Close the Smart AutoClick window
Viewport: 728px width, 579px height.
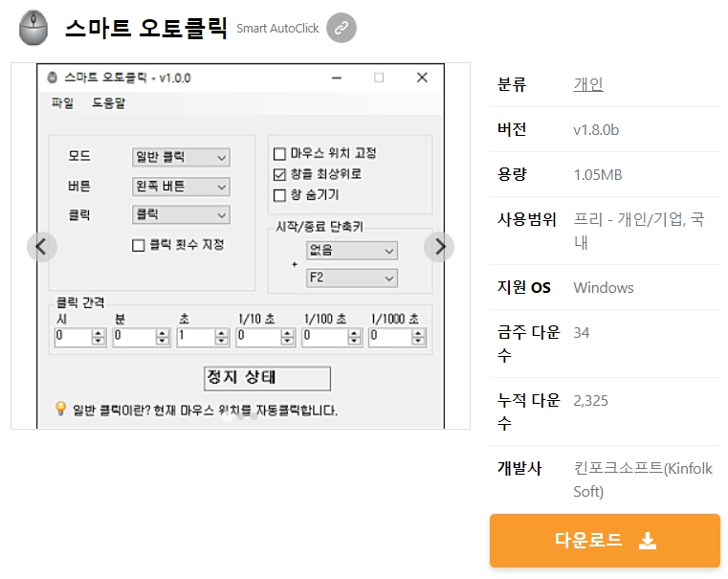[x=422, y=78]
